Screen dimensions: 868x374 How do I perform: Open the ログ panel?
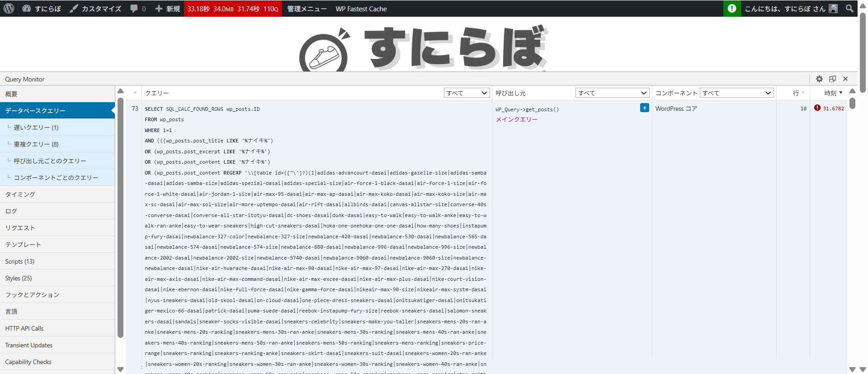57,211
